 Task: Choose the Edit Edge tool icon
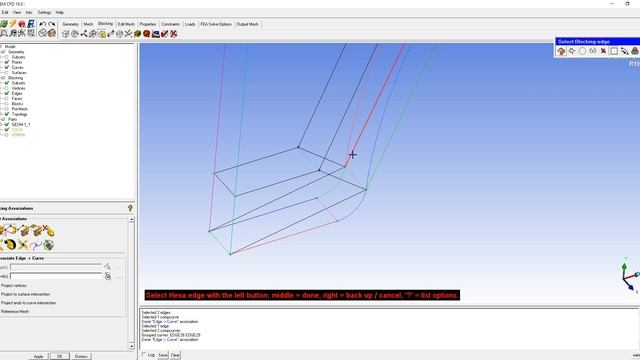coord(129,34)
